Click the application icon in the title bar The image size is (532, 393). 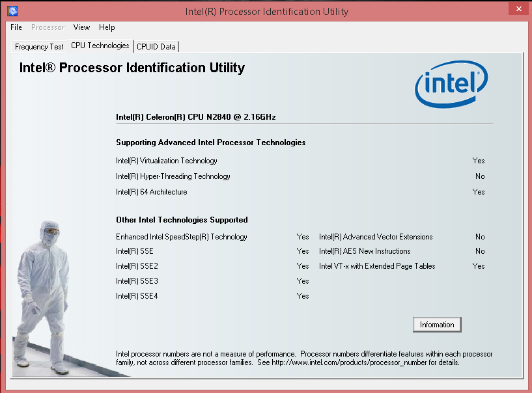coord(12,11)
